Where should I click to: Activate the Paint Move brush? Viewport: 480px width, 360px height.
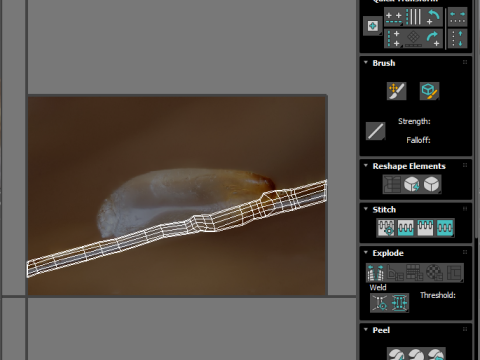pos(397,91)
